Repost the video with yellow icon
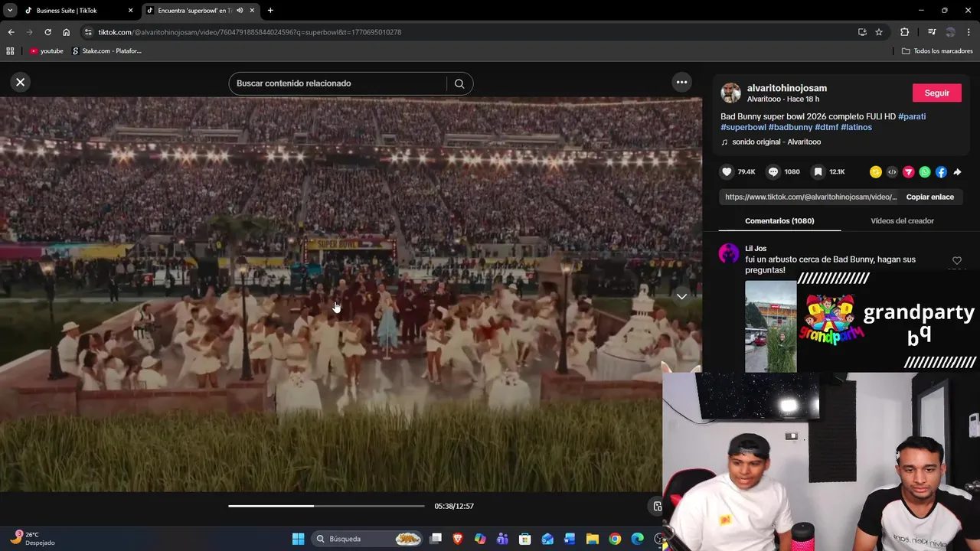The image size is (980, 551). 876,172
